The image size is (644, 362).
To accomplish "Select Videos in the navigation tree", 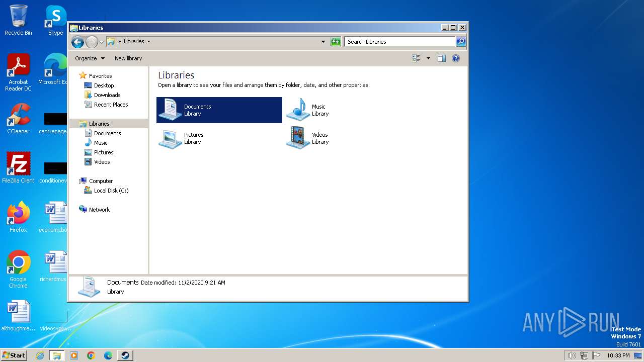I will [102, 162].
